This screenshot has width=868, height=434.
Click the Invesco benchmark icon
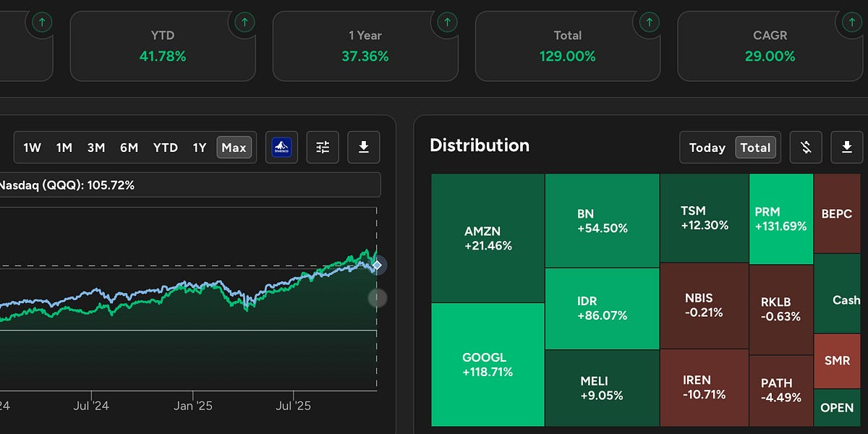(x=281, y=148)
